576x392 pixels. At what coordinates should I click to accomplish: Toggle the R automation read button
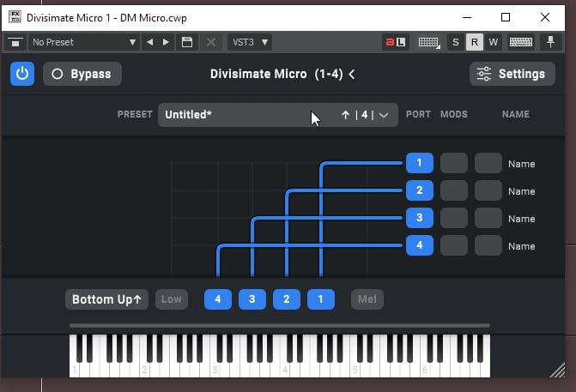coord(475,42)
